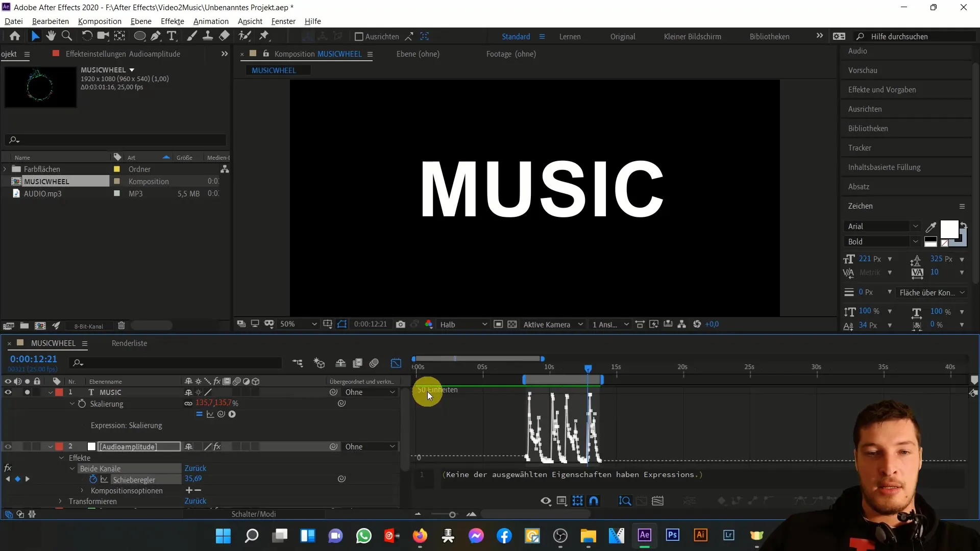Click the graph editor eye icon for property display

546,501
